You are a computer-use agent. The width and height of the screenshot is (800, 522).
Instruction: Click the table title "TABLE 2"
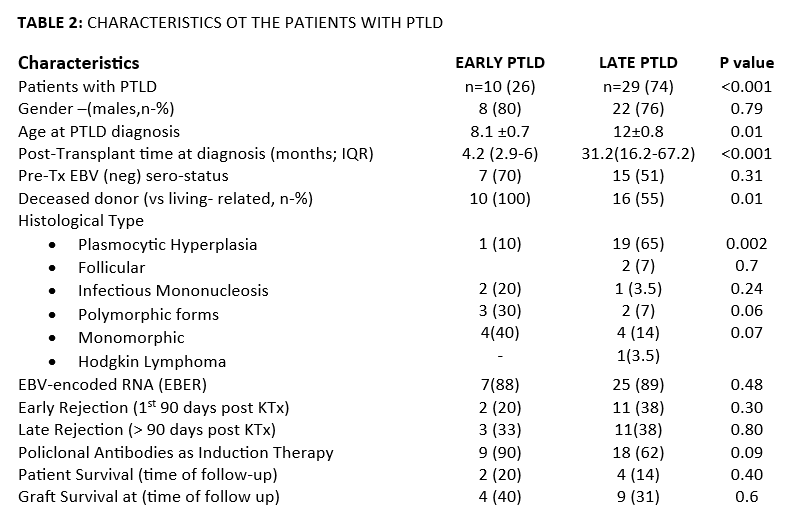tap(52, 21)
